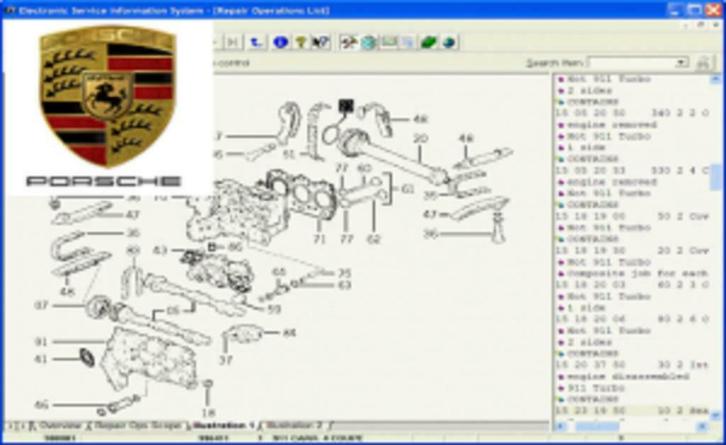Click the What's This pointer help icon

point(321,42)
